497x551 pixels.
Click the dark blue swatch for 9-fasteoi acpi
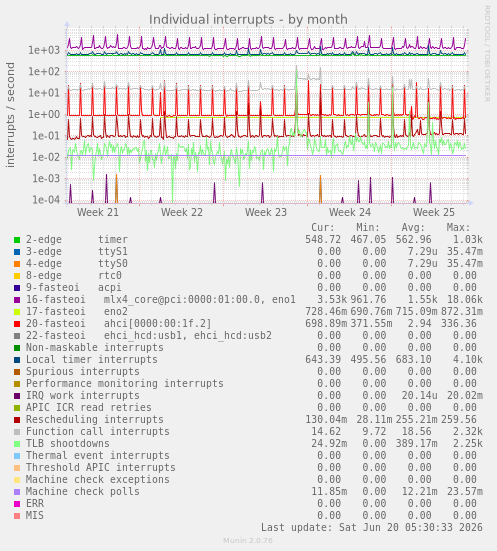point(17,288)
